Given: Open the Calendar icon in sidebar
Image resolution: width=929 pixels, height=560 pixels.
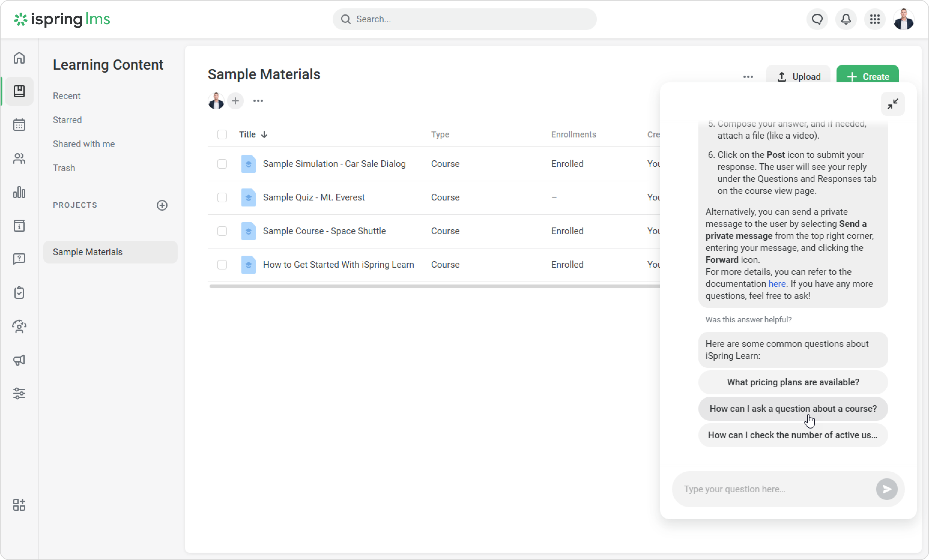Looking at the screenshot, I should (19, 125).
